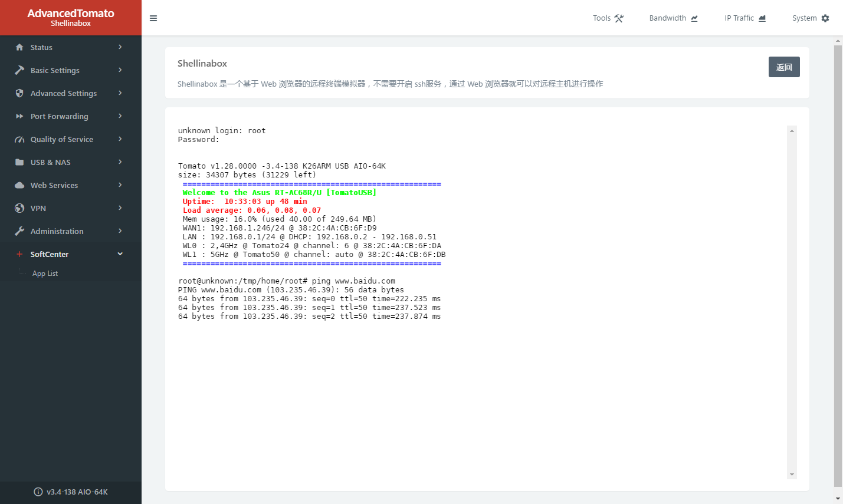Image resolution: width=843 pixels, height=504 pixels.
Task: Open the Bandwidth menu
Action: pyautogui.click(x=673, y=18)
